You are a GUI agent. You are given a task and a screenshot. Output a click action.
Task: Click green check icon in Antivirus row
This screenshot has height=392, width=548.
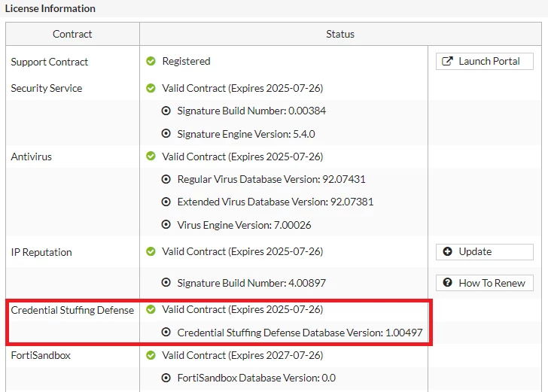point(151,156)
